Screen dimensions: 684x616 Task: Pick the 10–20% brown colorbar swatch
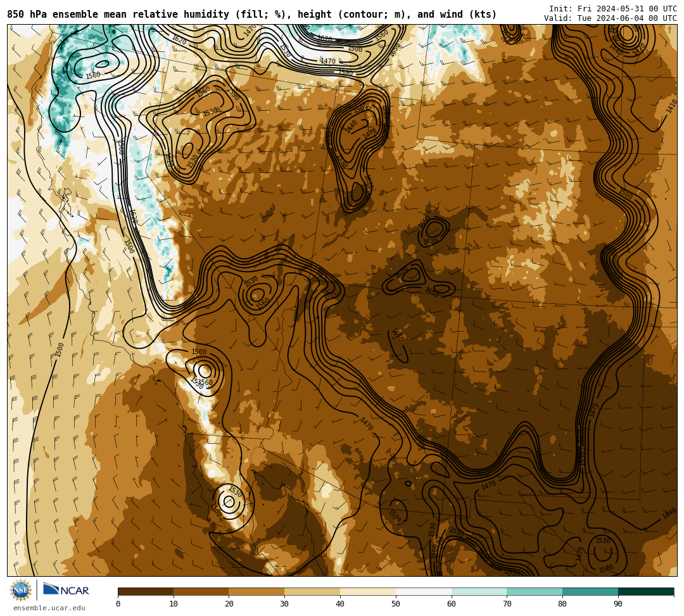[x=201, y=591]
